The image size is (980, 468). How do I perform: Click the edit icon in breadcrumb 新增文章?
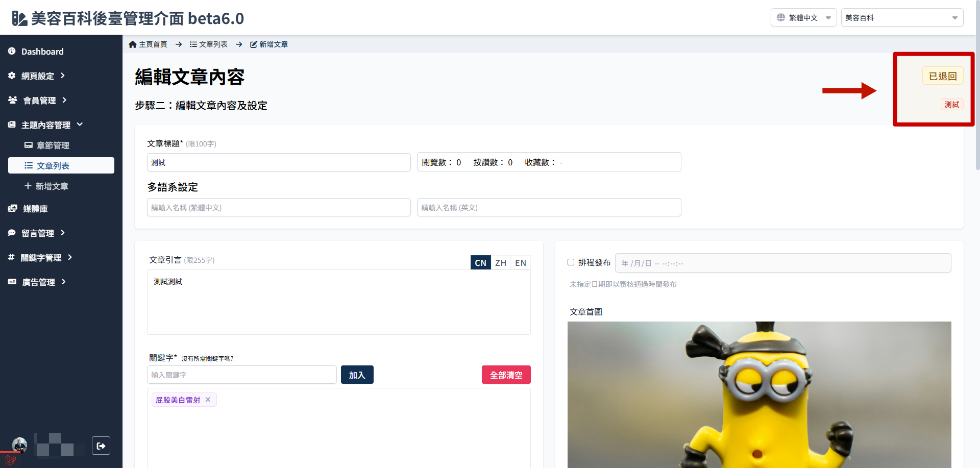(254, 44)
